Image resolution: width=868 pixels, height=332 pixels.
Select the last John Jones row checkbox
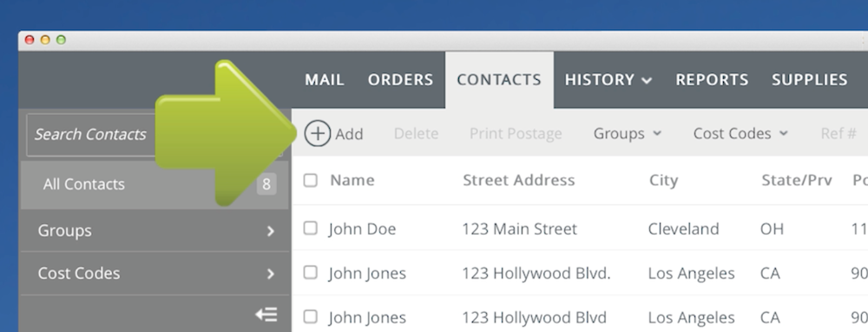click(x=311, y=316)
